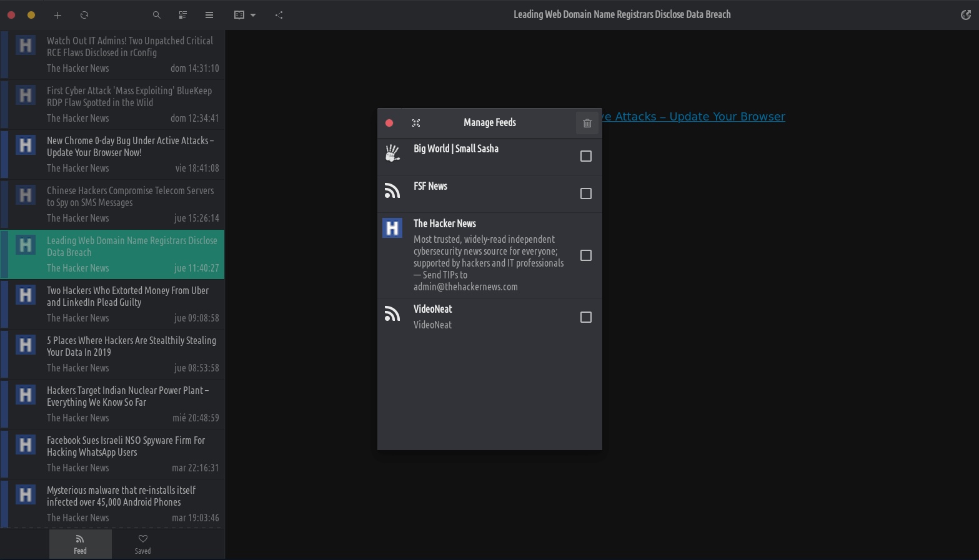Click the yellow window minimize dot
Image resolution: width=979 pixels, height=560 pixels.
pyautogui.click(x=31, y=15)
